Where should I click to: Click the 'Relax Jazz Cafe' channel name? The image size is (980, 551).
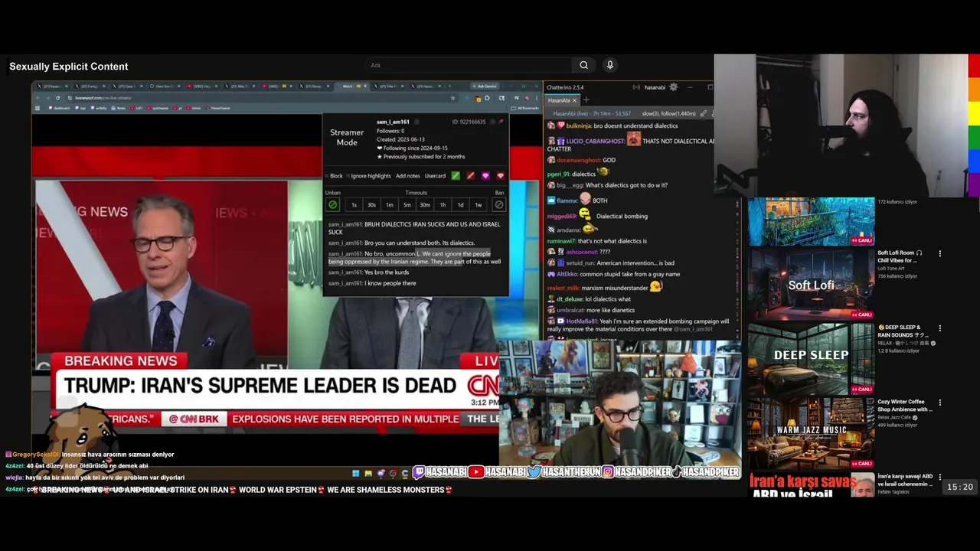click(x=894, y=418)
